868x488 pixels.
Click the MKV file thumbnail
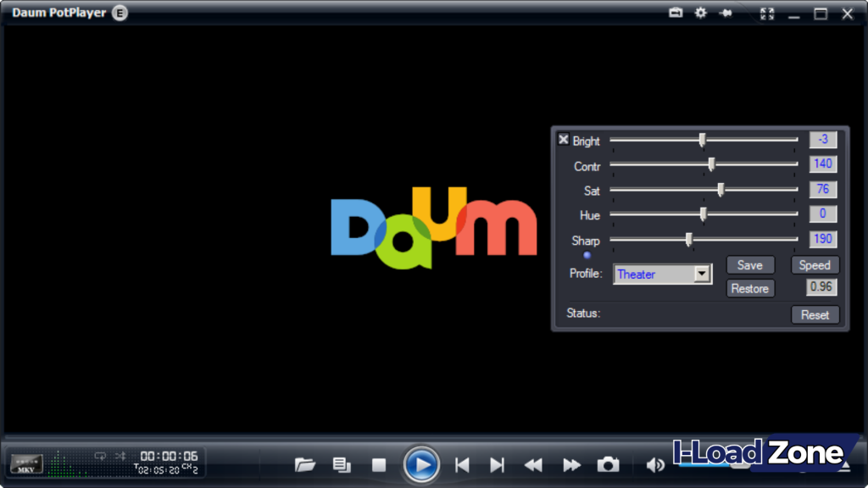coord(26,464)
